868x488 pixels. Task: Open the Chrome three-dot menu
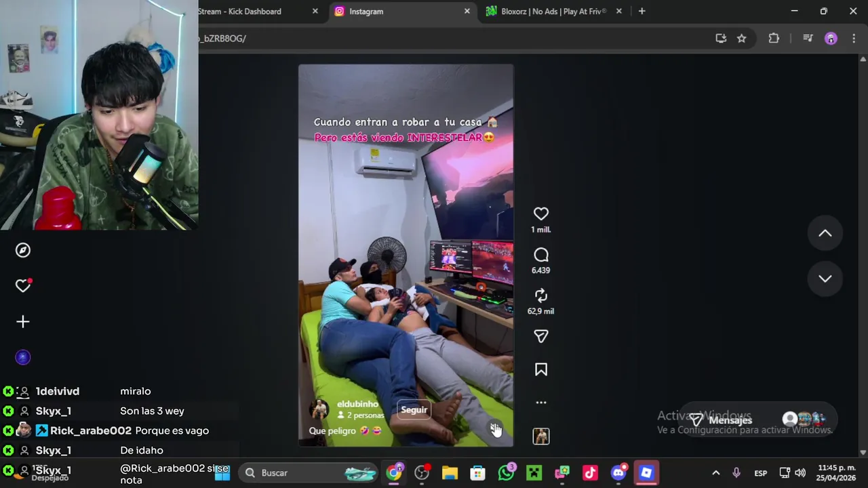tap(854, 39)
